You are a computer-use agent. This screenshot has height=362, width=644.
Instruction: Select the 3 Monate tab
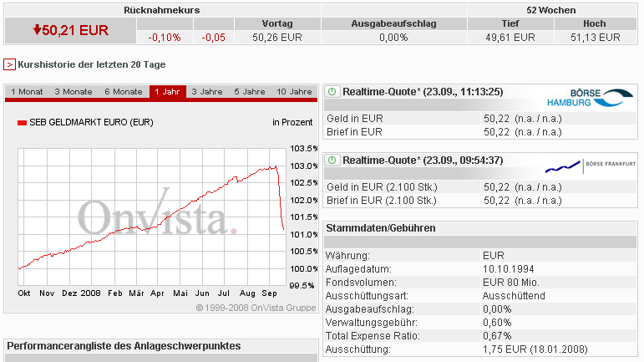(x=74, y=91)
